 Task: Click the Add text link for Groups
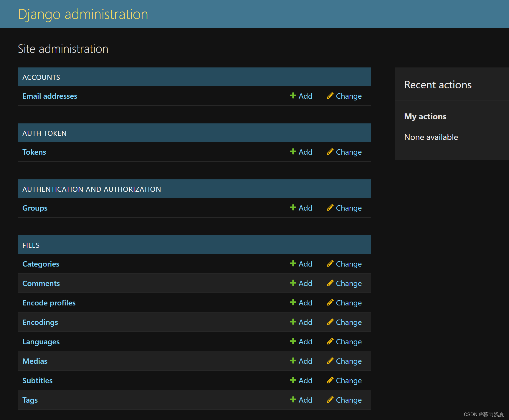[x=305, y=208]
